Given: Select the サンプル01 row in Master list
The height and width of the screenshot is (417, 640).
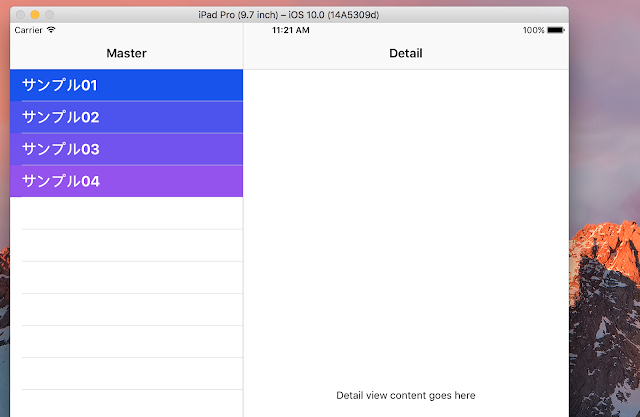Looking at the screenshot, I should (127, 85).
